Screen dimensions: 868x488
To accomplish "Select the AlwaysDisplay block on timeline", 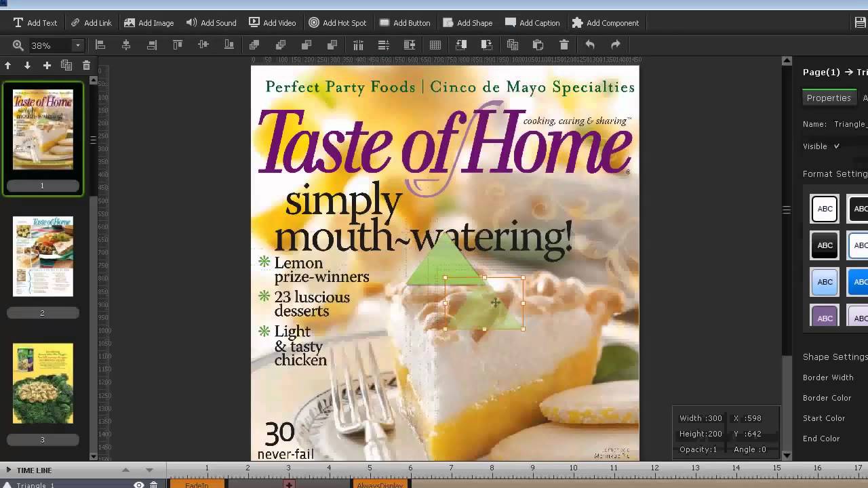I will point(380,484).
